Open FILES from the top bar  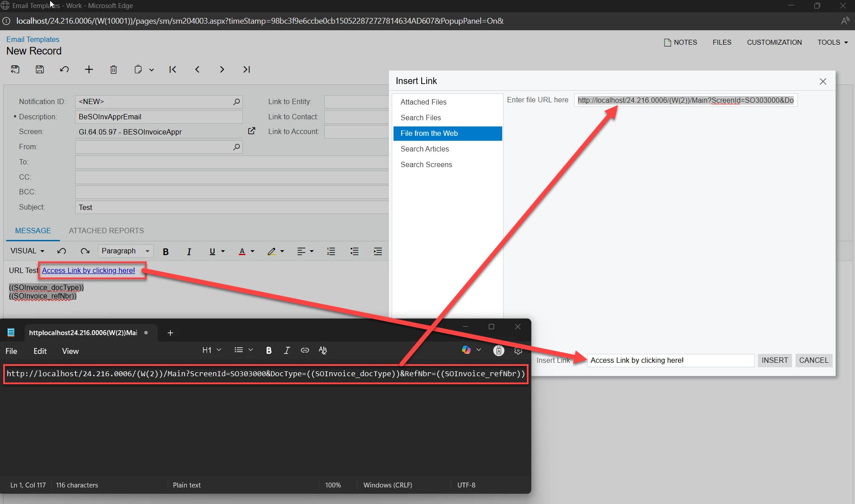click(x=722, y=42)
